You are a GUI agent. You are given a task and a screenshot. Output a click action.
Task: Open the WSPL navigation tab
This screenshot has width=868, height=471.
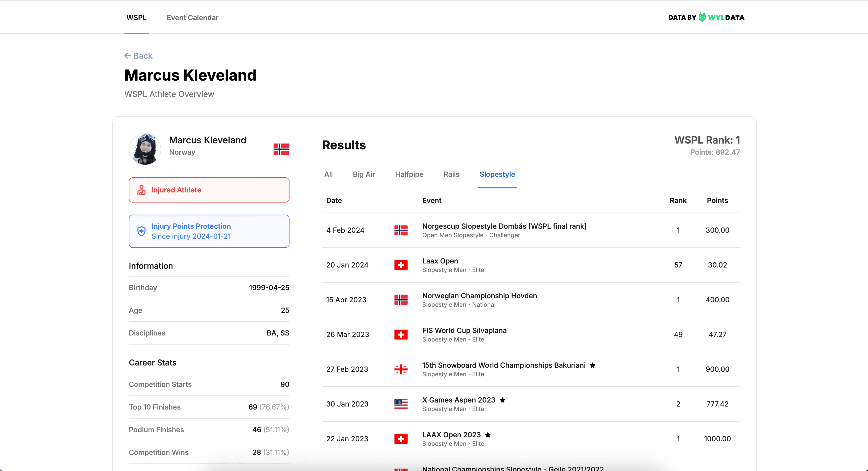pyautogui.click(x=136, y=18)
